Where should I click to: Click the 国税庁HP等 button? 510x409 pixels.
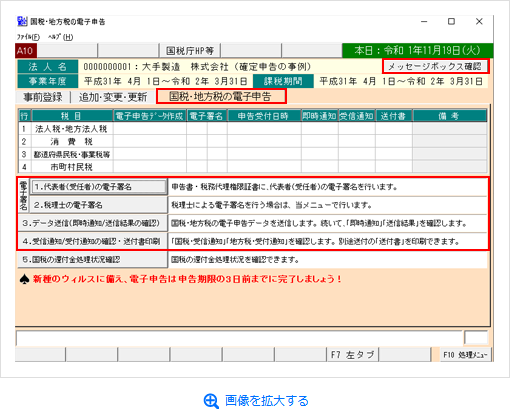190,51
